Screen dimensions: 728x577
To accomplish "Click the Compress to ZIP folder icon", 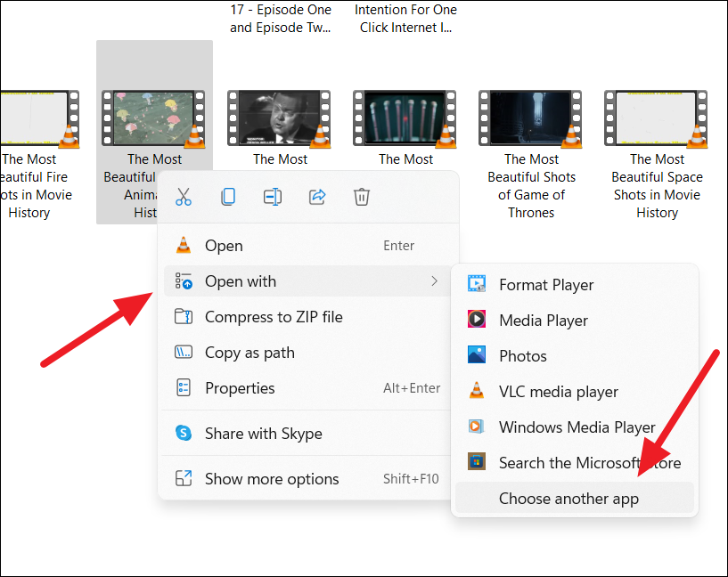I will coord(184,316).
